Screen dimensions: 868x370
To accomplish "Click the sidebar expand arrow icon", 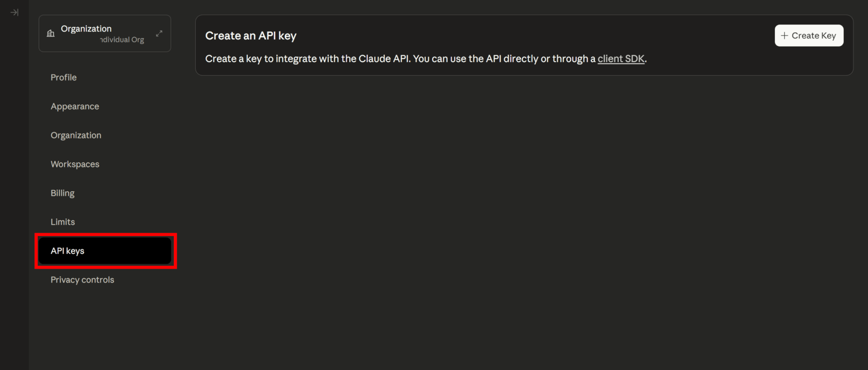I will click(x=14, y=12).
